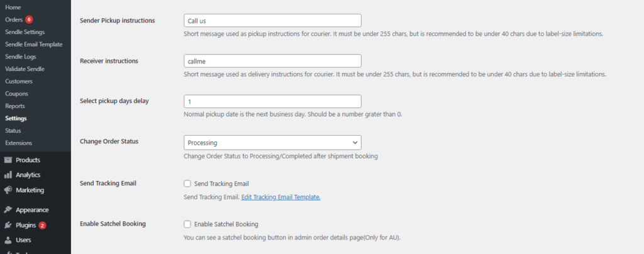Follow the Edit Tracking Email Template link
Viewport: 644px width, 254px height.
coord(280,197)
